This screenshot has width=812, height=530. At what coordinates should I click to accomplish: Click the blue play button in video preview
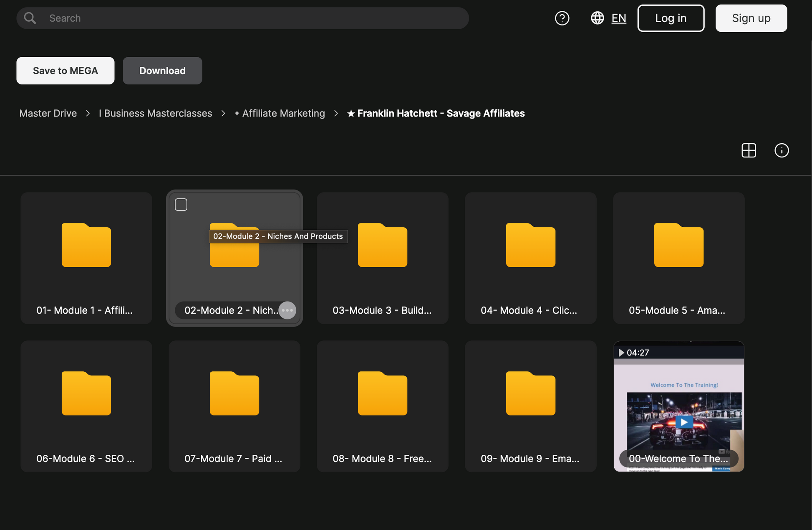pos(684,422)
